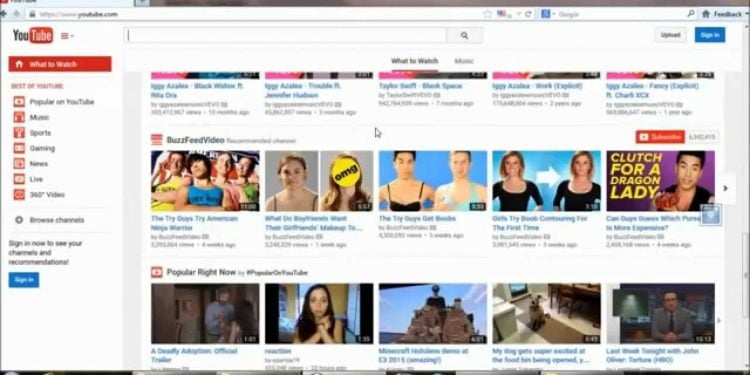This screenshot has width=750, height=375.
Task: Open the 360° Video sidebar link
Action: 47,195
